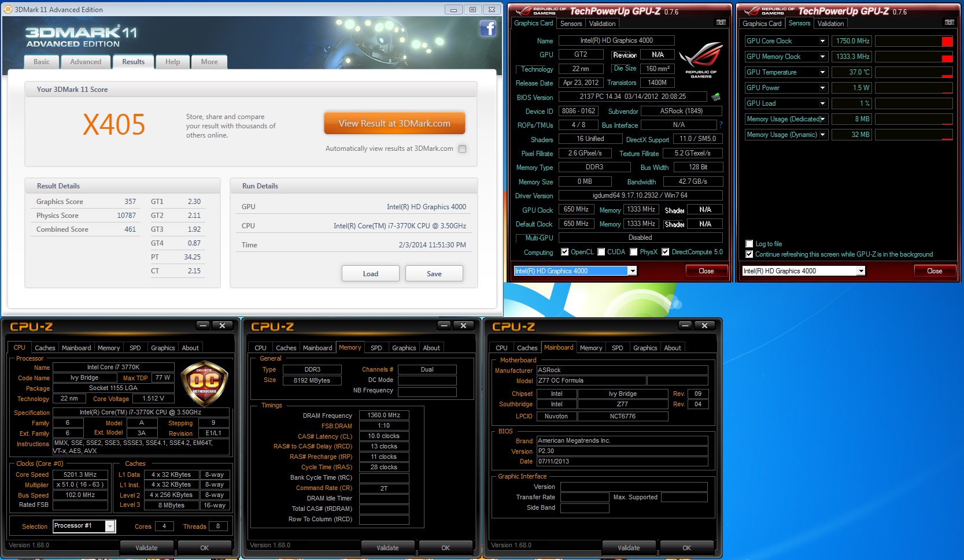Click the GPU Memory Clock sensor graph

tap(914, 57)
